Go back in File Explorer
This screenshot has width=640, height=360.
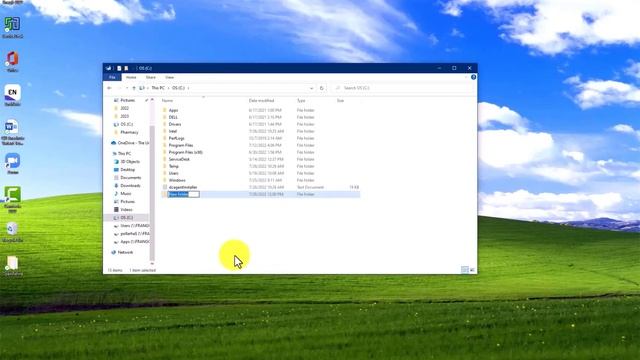point(109,88)
